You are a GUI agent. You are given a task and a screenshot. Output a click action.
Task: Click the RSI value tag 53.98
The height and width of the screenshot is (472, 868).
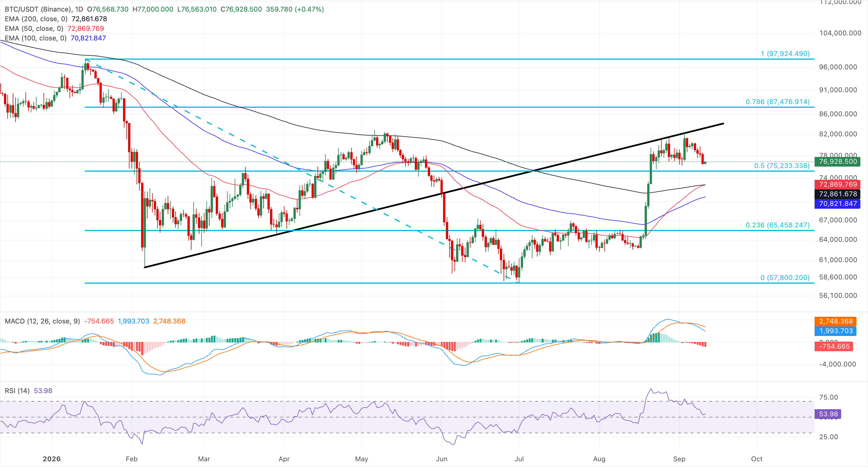(828, 414)
